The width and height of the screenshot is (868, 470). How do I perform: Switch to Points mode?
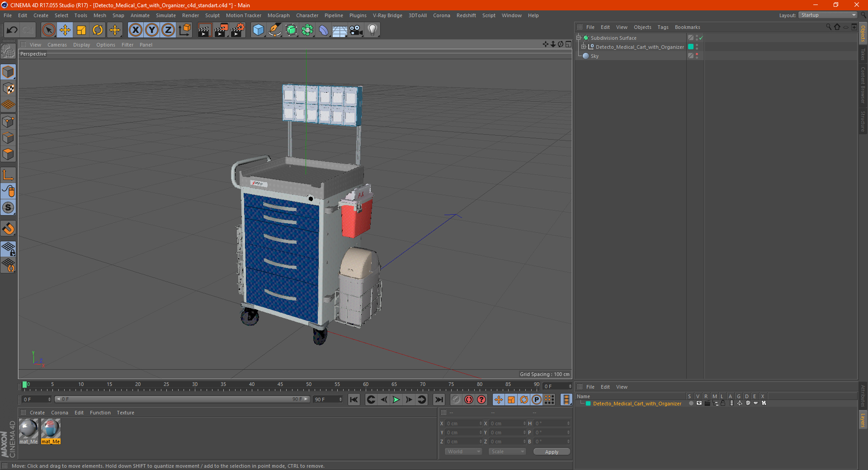(8, 122)
